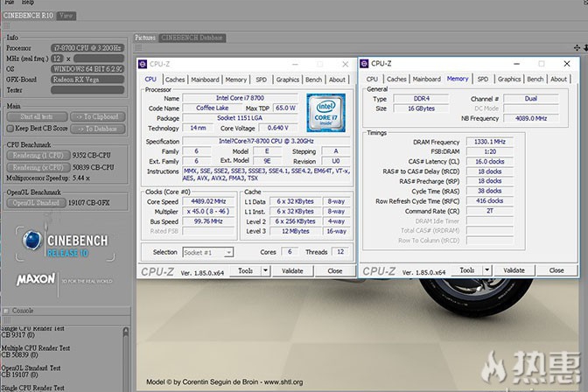Open Caches tab in left CPU-Z window
The width and height of the screenshot is (588, 392).
[x=175, y=80]
